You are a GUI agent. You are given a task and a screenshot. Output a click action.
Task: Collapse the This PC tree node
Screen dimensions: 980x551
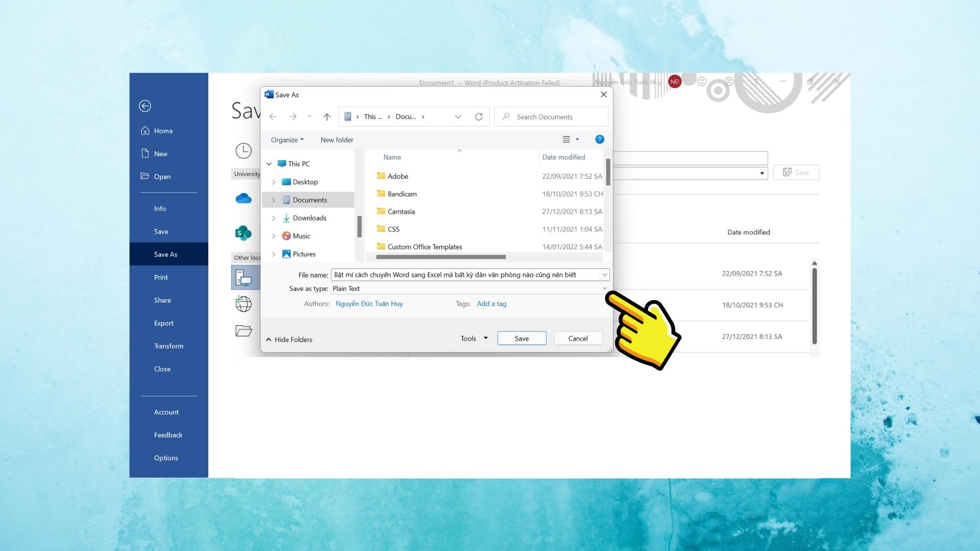click(x=269, y=164)
